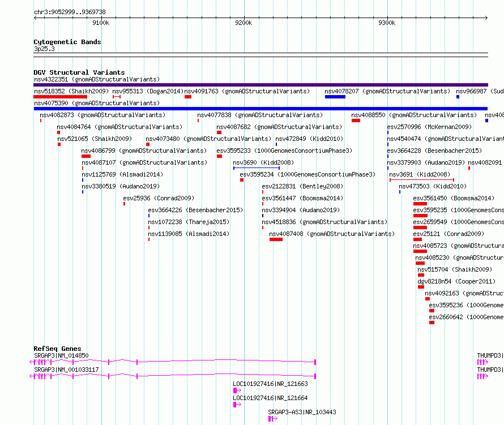Open SRGAP3-AS3|NR_103443 gene glyph

point(273,419)
